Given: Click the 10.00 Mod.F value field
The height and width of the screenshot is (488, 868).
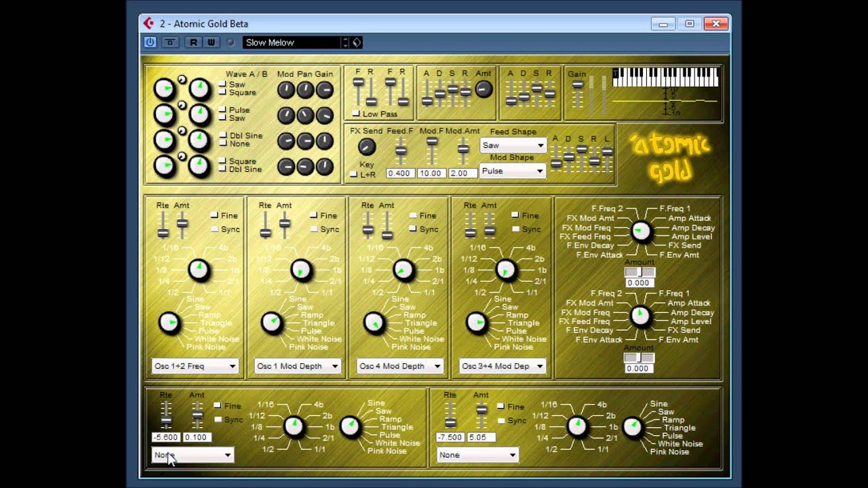Looking at the screenshot, I should coord(431,174).
